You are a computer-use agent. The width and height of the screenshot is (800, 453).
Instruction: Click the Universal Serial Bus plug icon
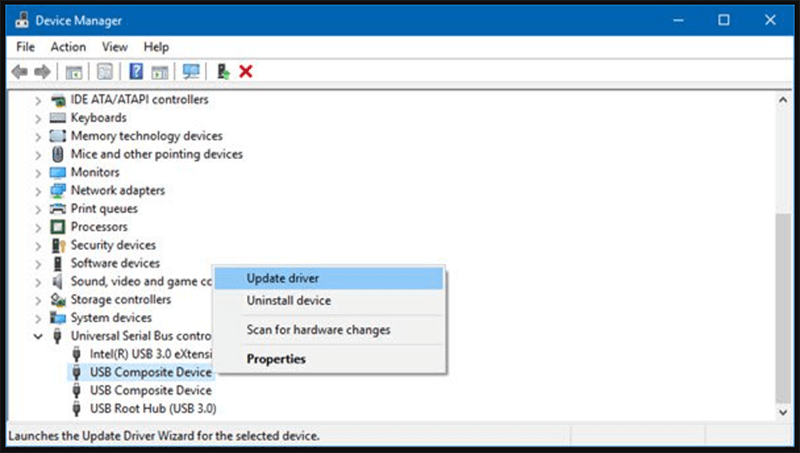(x=58, y=336)
